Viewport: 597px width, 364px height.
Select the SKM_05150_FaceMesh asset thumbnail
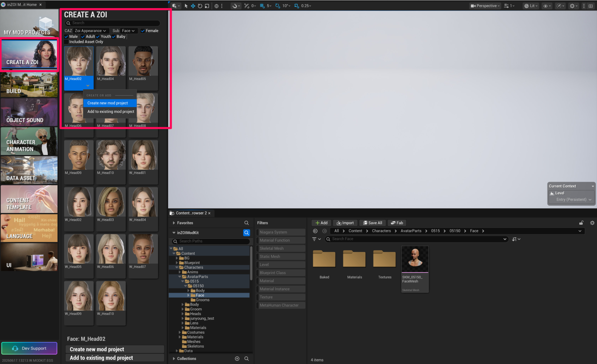415,269
